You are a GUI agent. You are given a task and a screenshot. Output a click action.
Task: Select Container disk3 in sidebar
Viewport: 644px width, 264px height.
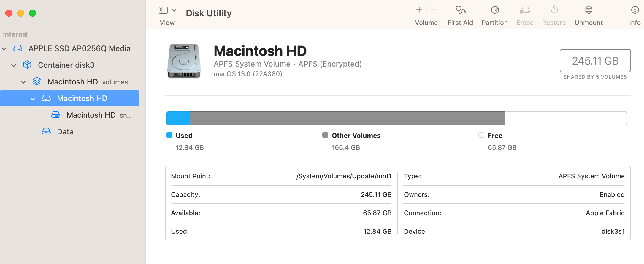(70, 65)
